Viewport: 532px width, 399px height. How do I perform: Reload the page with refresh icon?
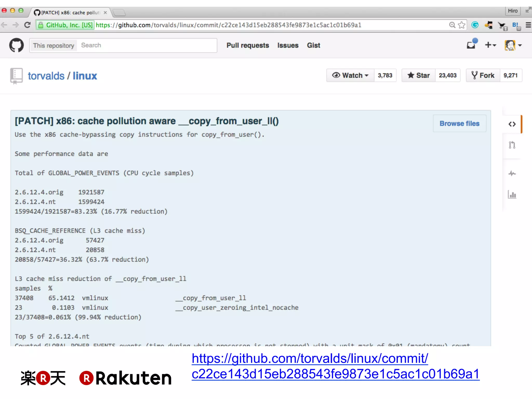(x=27, y=25)
